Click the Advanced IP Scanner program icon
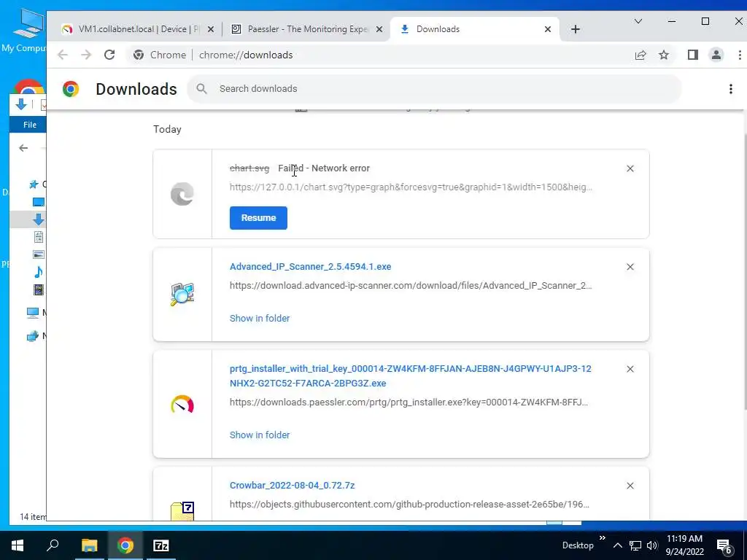747x560 pixels. click(182, 295)
